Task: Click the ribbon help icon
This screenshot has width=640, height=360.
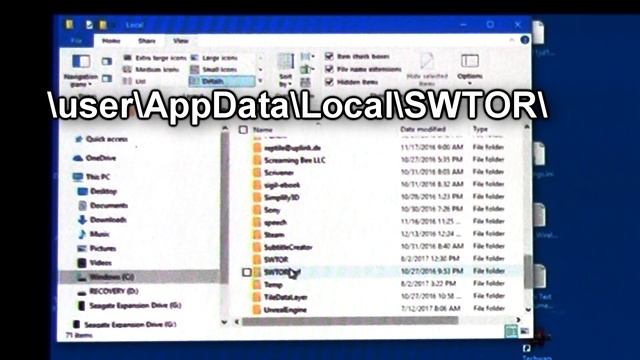Action: (x=525, y=40)
